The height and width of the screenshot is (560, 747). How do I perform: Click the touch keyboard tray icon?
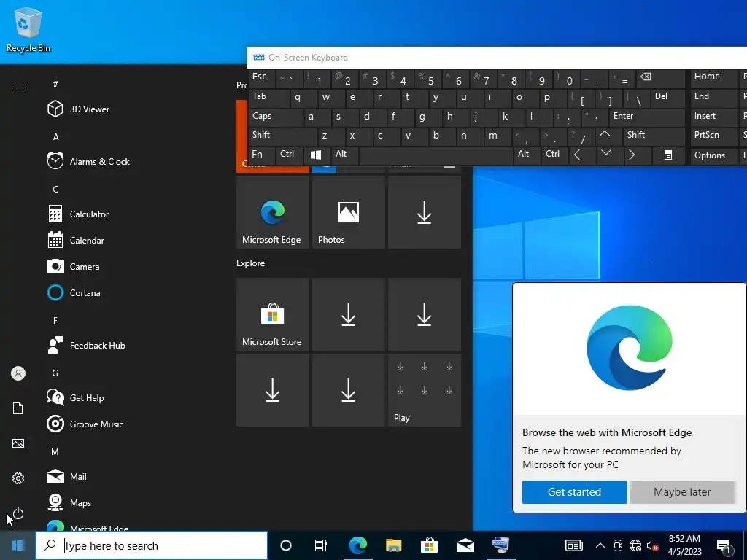pos(574,545)
